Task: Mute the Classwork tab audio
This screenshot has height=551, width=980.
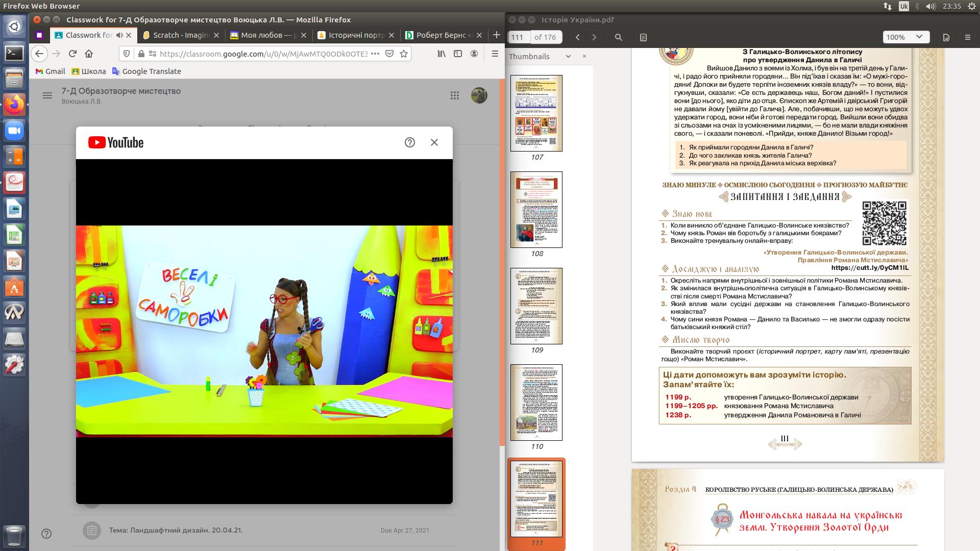Action: [x=119, y=35]
